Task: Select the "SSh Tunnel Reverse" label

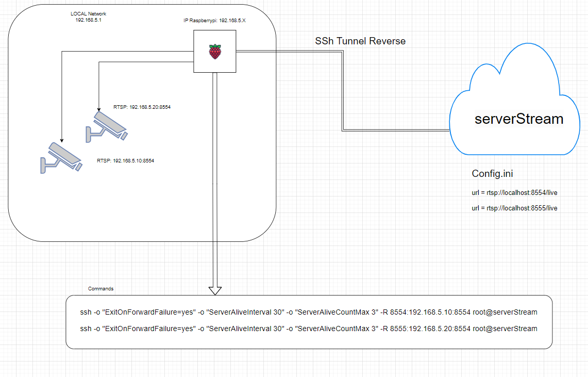Action: tap(360, 41)
